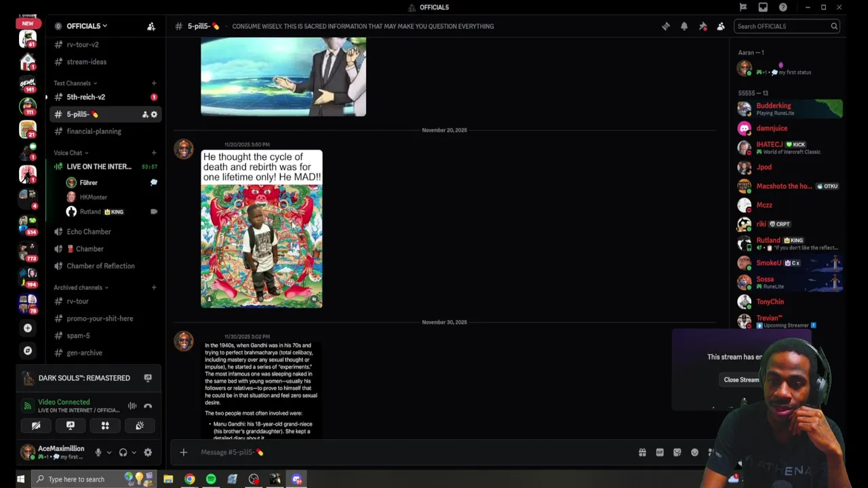Open Windows Start menu
868x488 pixels.
(20, 479)
